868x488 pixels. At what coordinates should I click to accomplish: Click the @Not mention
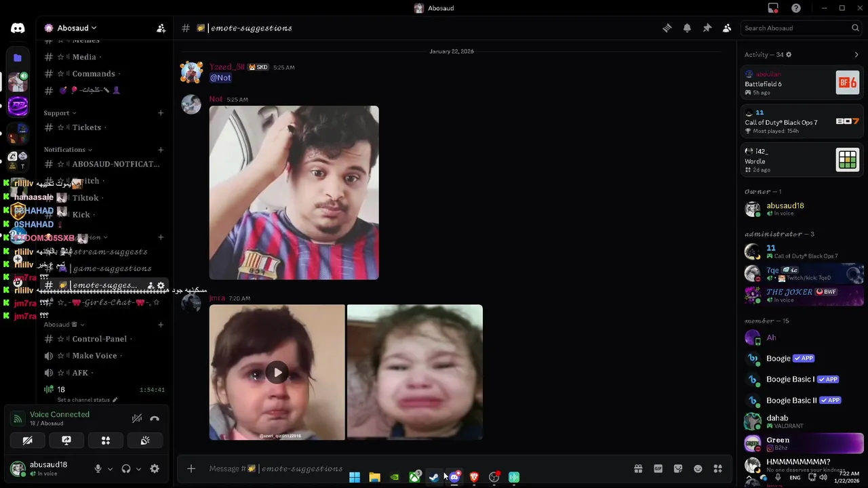pos(220,78)
